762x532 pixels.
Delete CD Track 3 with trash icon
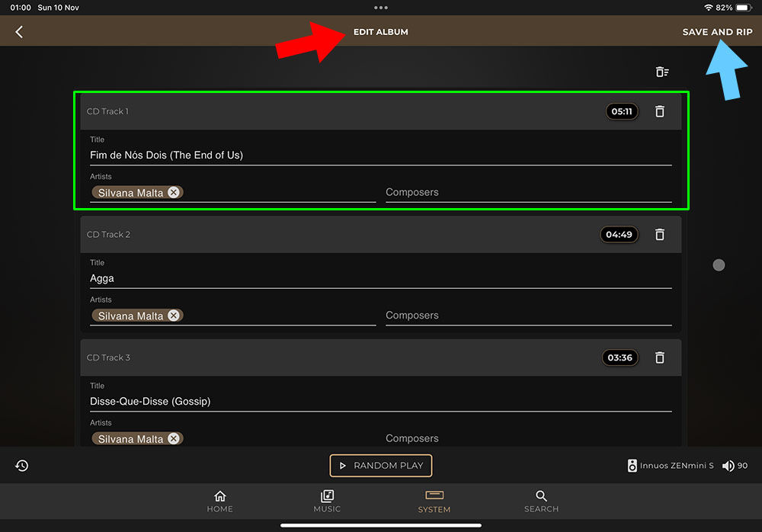pyautogui.click(x=660, y=357)
